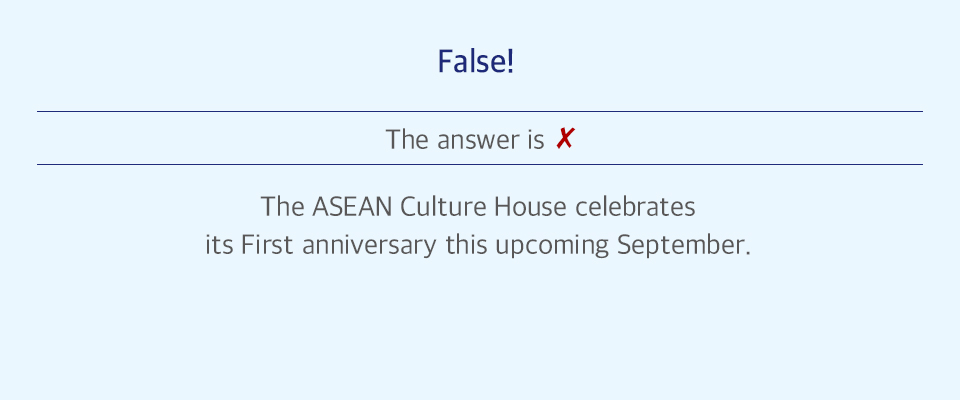This screenshot has width=960, height=400.
Task: Click the word 'September.'
Action: pos(684,246)
